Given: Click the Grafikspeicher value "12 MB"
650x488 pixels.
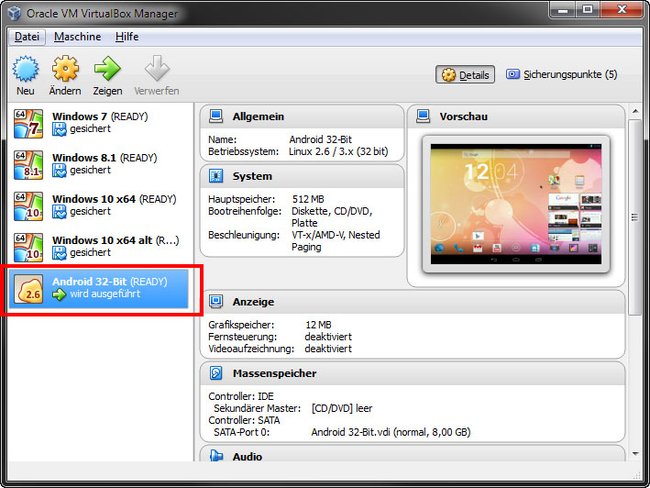Looking at the screenshot, I should (x=318, y=325).
